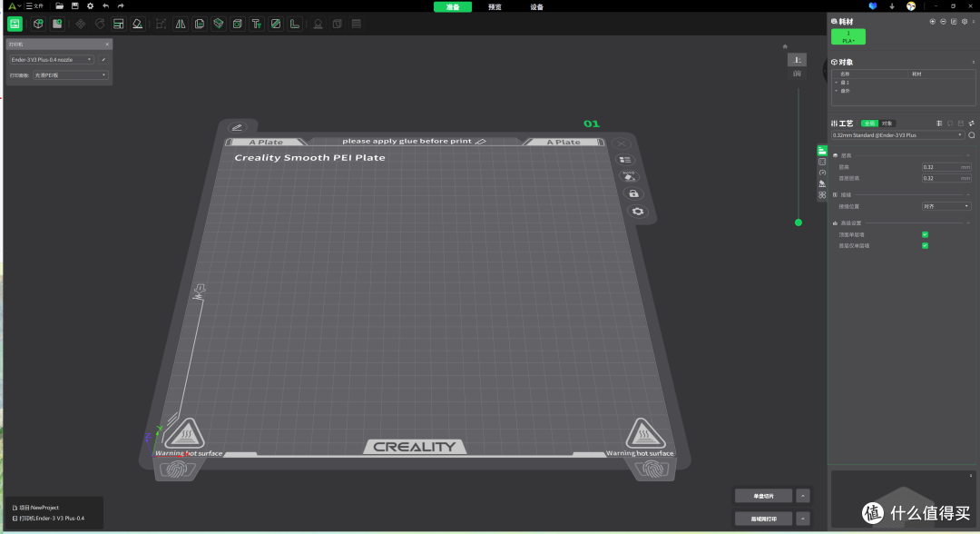
Task: Select the support painting stamp icon
Action: [318, 24]
